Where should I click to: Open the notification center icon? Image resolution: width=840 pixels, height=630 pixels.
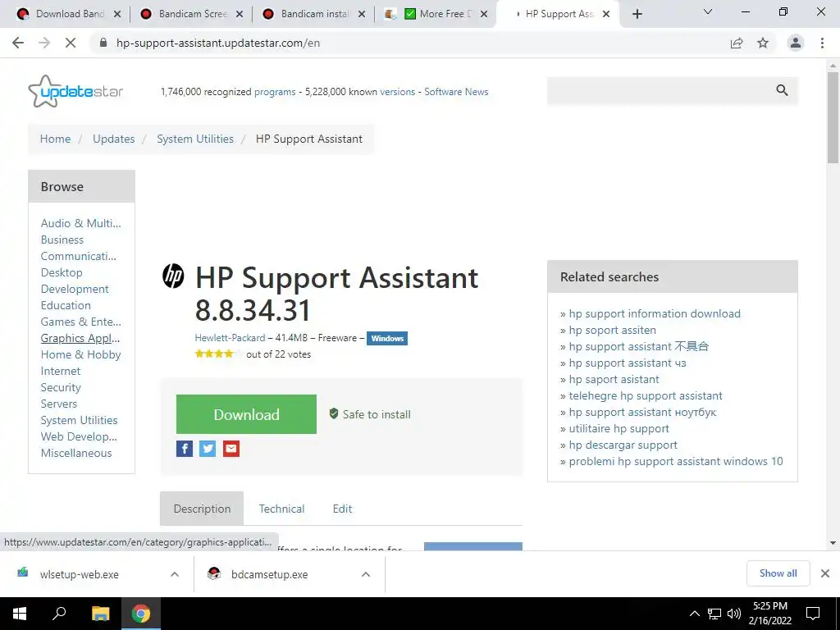point(813,614)
